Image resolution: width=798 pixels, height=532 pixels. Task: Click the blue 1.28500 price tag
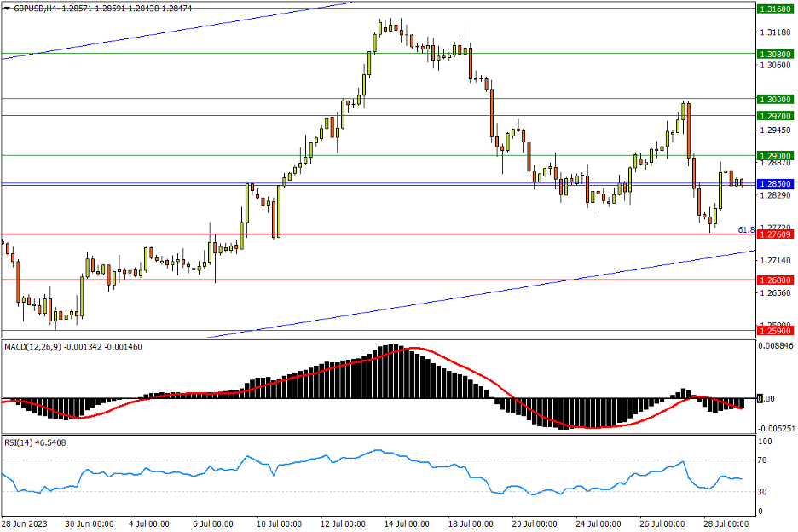click(x=775, y=183)
